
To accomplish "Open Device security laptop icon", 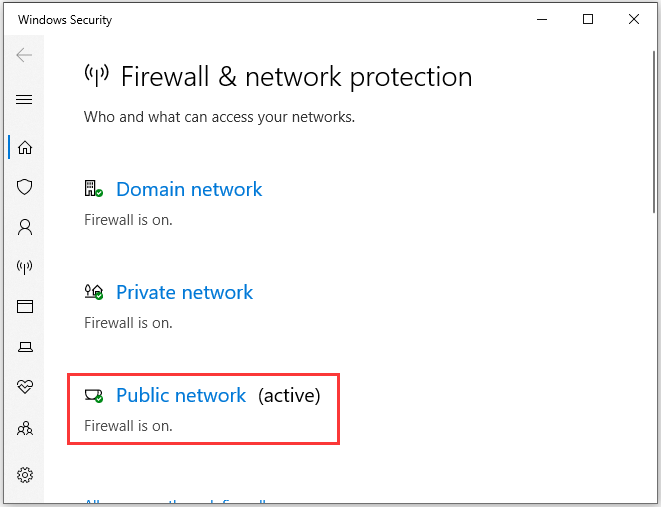I will pyautogui.click(x=25, y=347).
